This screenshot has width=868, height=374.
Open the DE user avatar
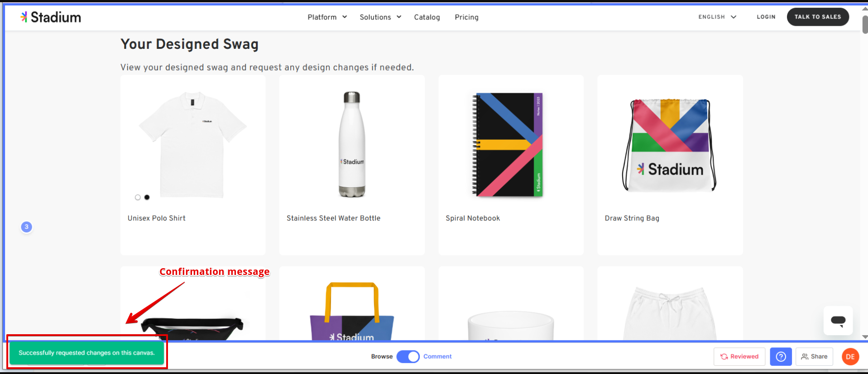tap(850, 356)
